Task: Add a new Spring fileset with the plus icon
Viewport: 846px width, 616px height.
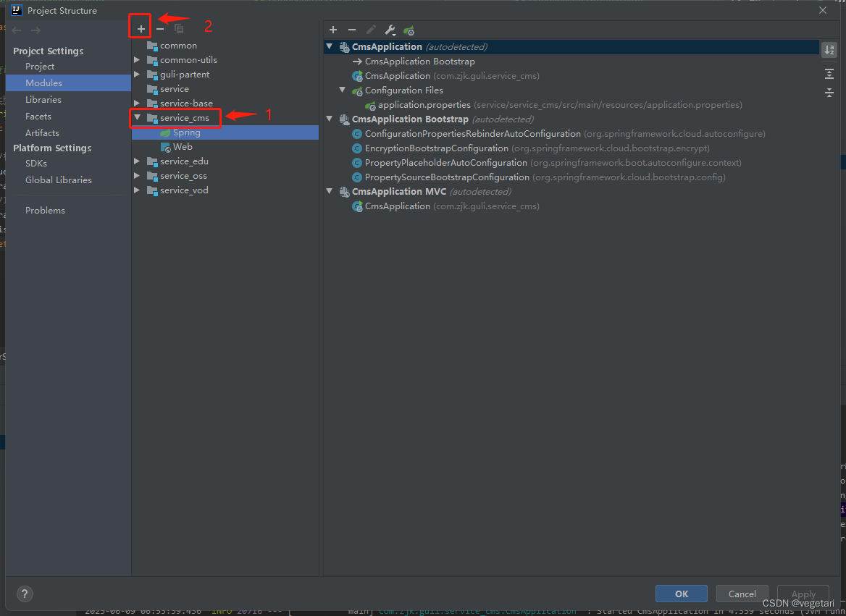Action: (x=333, y=30)
